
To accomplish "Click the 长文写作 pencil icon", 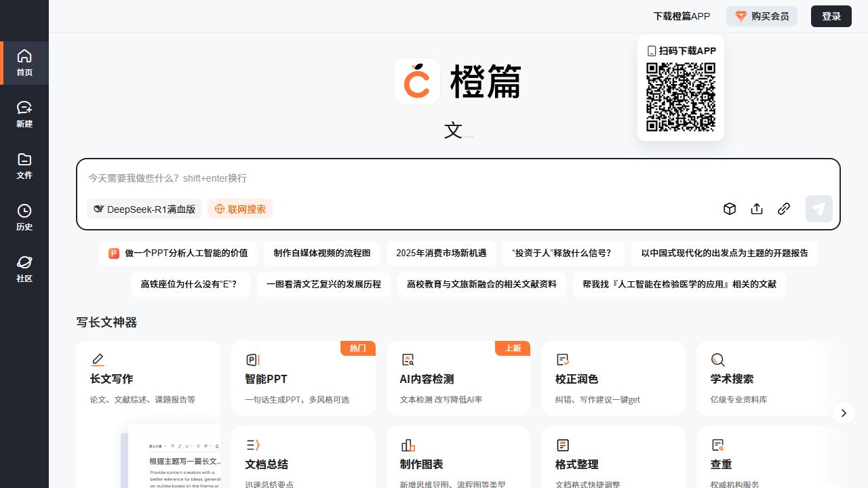I will (x=98, y=359).
